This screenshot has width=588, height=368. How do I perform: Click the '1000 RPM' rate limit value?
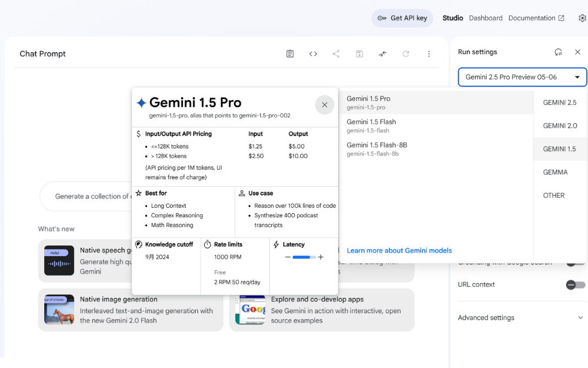pos(228,257)
